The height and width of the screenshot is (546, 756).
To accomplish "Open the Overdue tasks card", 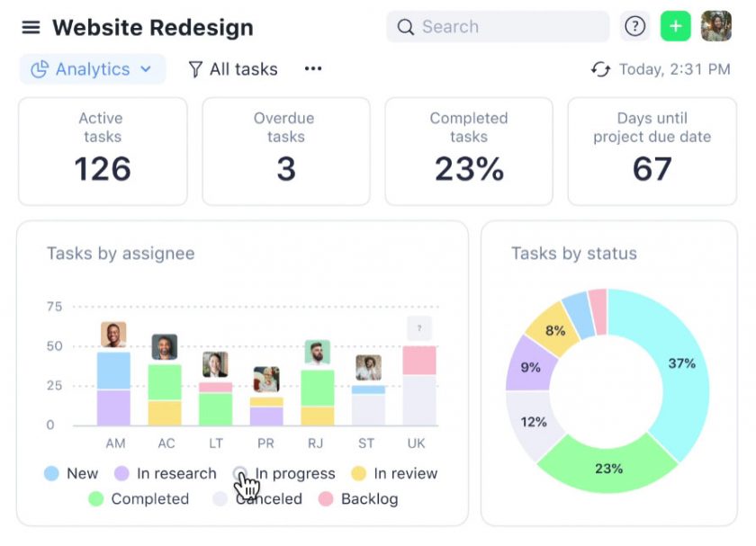I will click(285, 151).
